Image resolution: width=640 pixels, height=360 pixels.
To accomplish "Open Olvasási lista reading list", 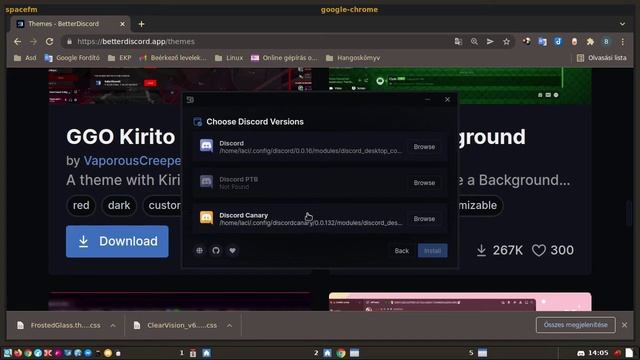I will pos(602,58).
